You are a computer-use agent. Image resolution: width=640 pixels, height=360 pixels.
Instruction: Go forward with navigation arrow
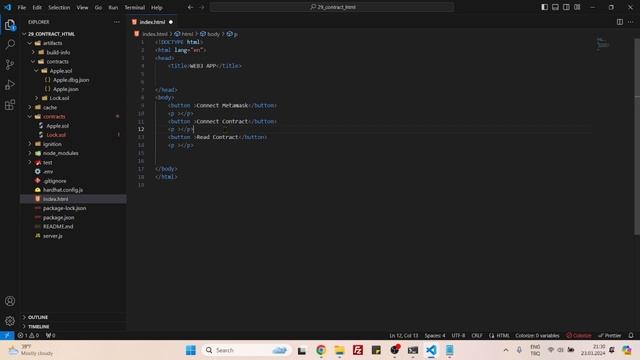pos(202,7)
